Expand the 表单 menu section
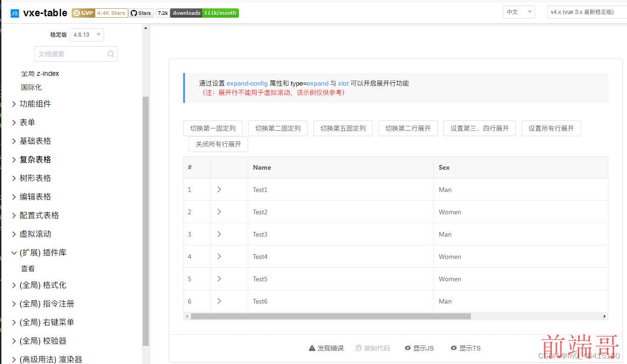 pos(23,123)
